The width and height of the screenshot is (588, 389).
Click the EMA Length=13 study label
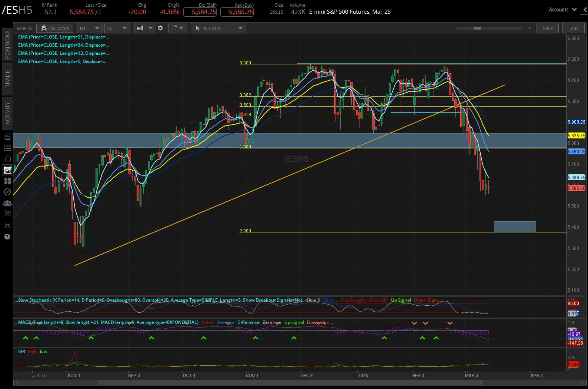point(63,53)
